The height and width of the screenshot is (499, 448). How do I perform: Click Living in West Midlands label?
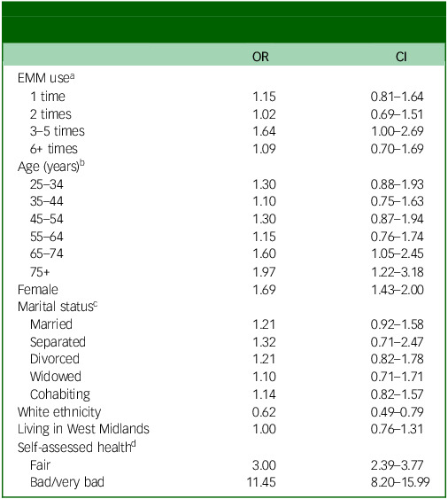click(x=83, y=429)
